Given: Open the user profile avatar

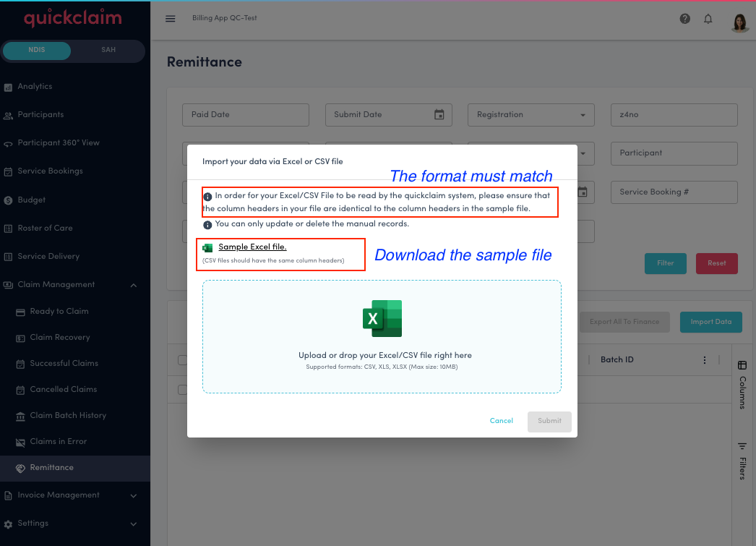Looking at the screenshot, I should pos(739,21).
